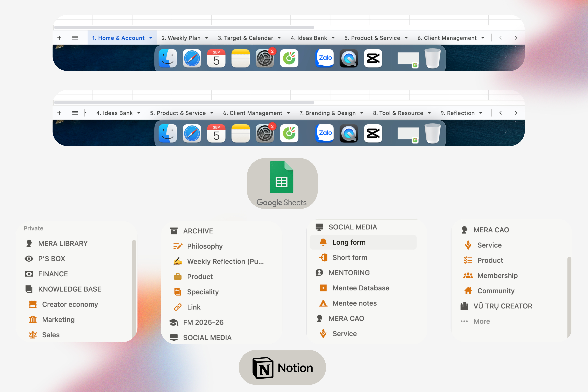
Task: Add a new sheet using plus in upper tab bar
Action: pos(59,38)
